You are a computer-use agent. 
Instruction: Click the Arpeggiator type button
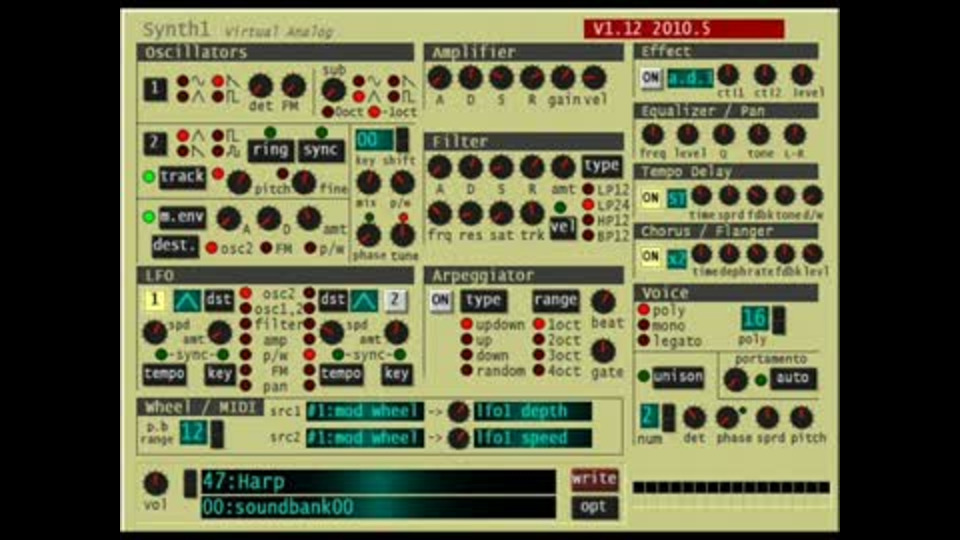[x=483, y=301]
